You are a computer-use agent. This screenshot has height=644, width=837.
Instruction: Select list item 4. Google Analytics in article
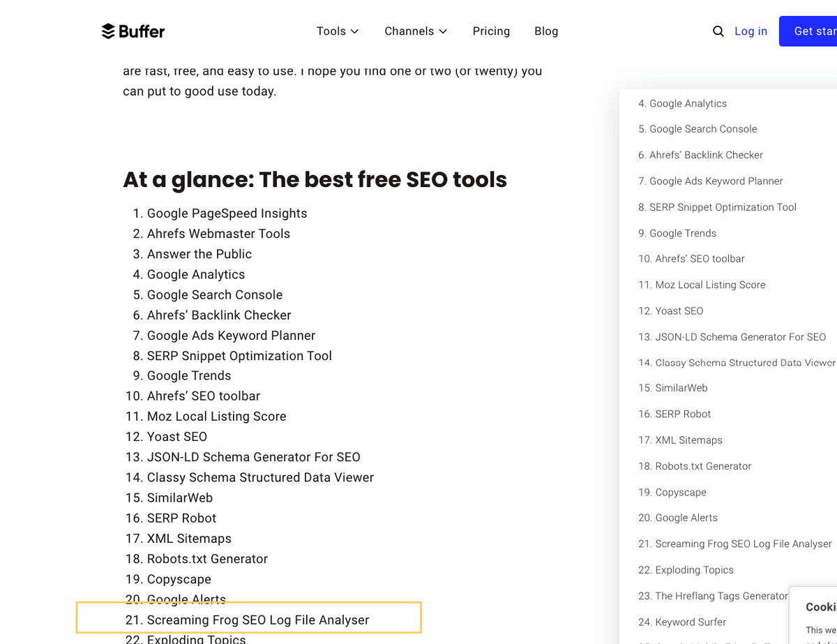coord(196,274)
